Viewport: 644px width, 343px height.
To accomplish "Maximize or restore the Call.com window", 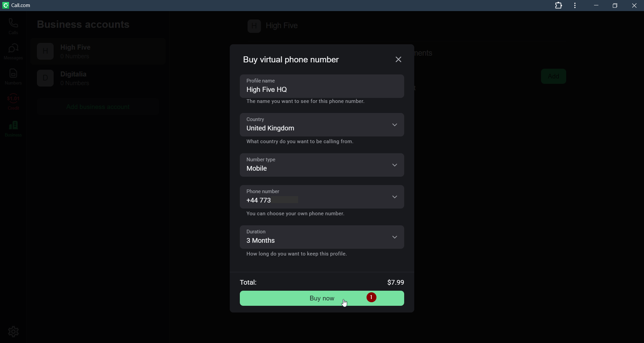I will tap(615, 6).
